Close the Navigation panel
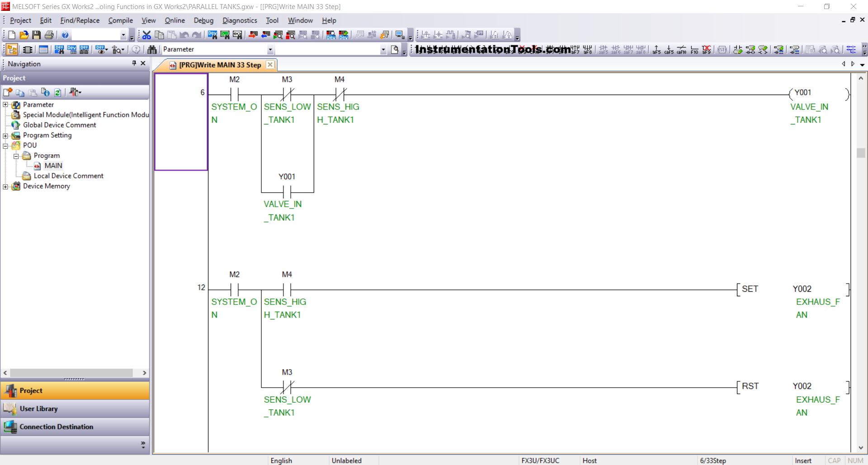This screenshot has height=465, width=868. point(143,63)
